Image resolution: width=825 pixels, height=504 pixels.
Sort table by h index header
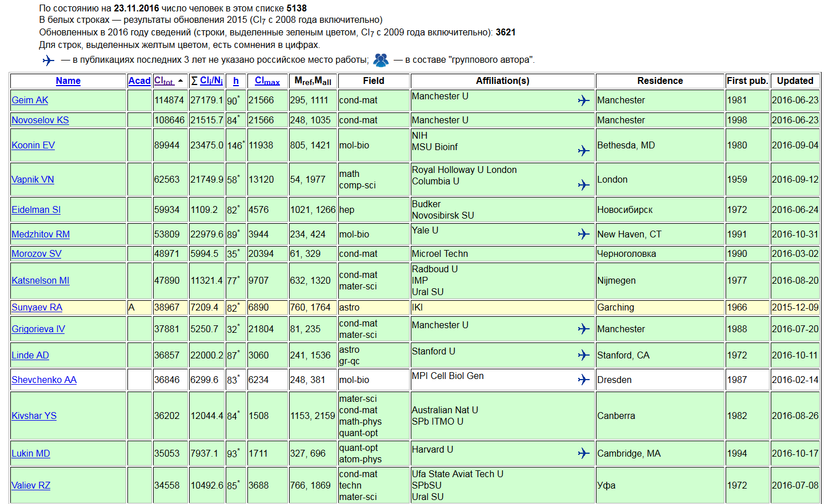tap(236, 81)
